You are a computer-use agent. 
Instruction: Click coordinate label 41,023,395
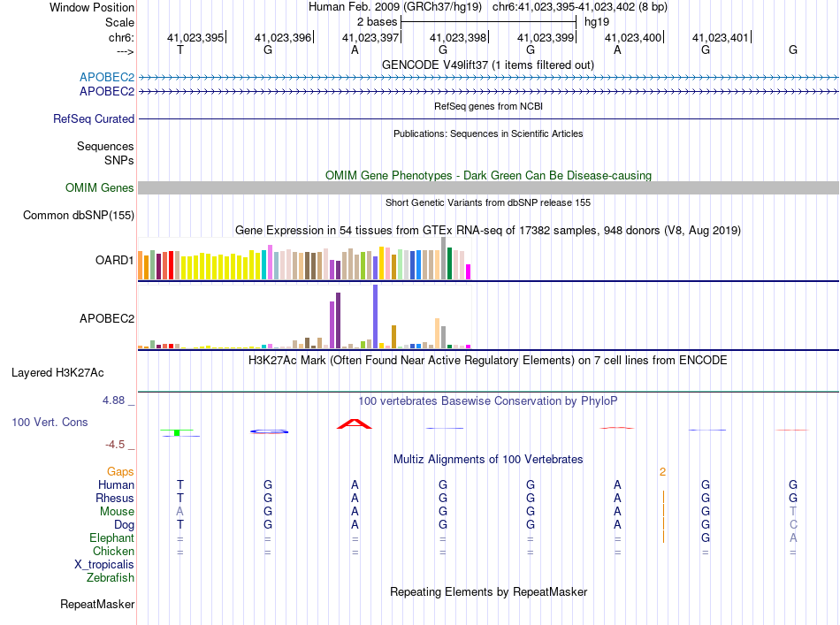[195, 37]
